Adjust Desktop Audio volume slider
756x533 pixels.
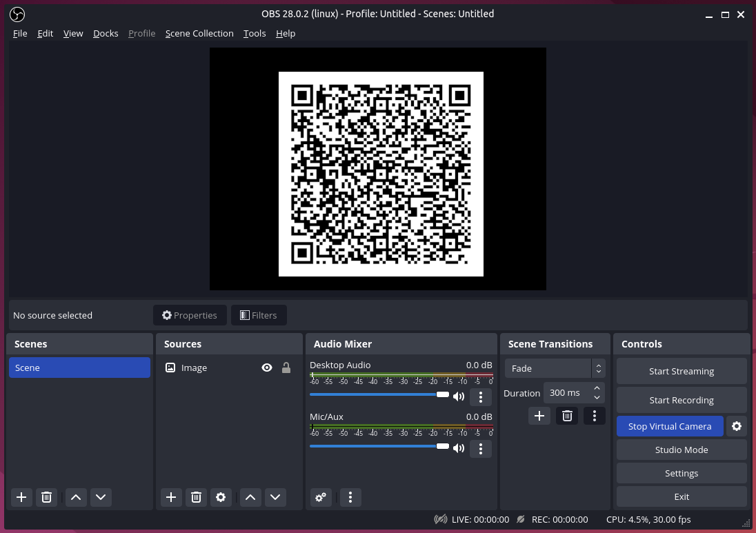379,394
